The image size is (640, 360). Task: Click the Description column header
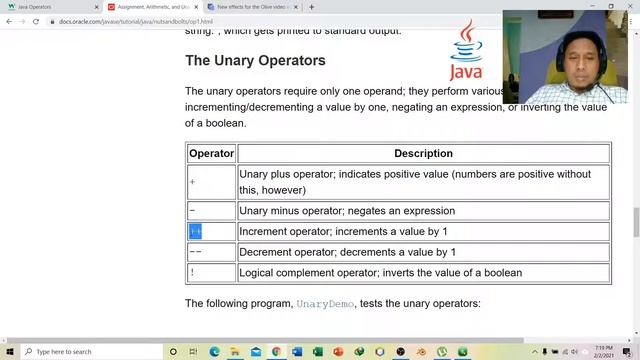(x=423, y=153)
